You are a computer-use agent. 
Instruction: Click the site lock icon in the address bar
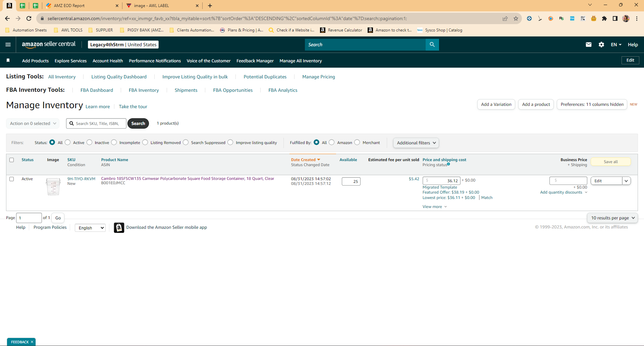pos(42,18)
